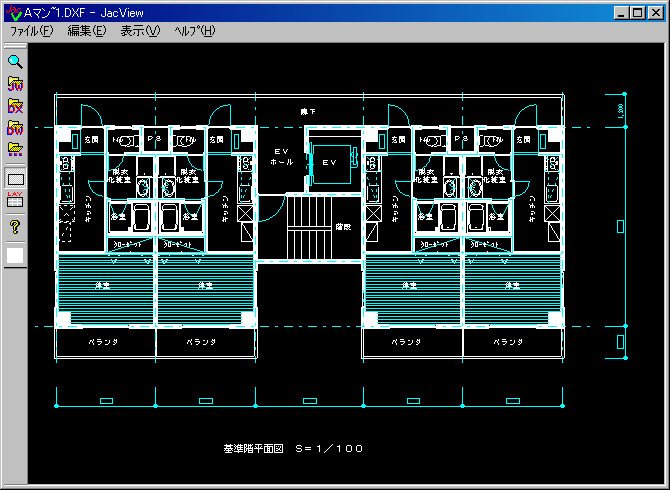Click the white color swatch in toolbar
This screenshot has width=670, height=490.
pos(15,256)
